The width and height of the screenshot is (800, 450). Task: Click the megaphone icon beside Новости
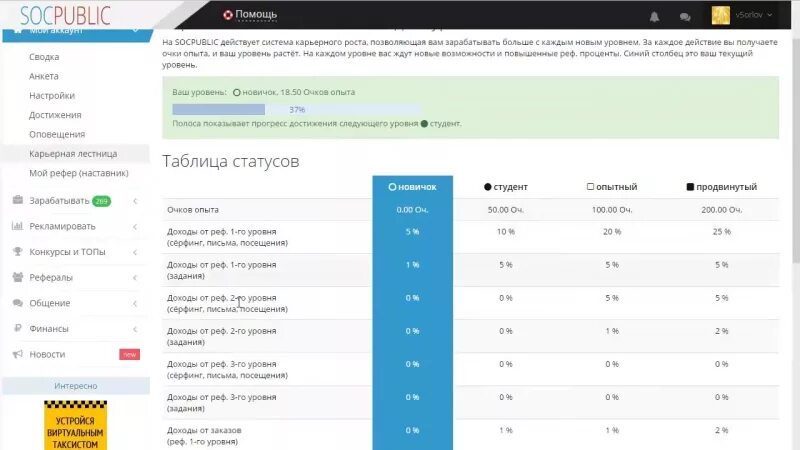[x=17, y=354]
